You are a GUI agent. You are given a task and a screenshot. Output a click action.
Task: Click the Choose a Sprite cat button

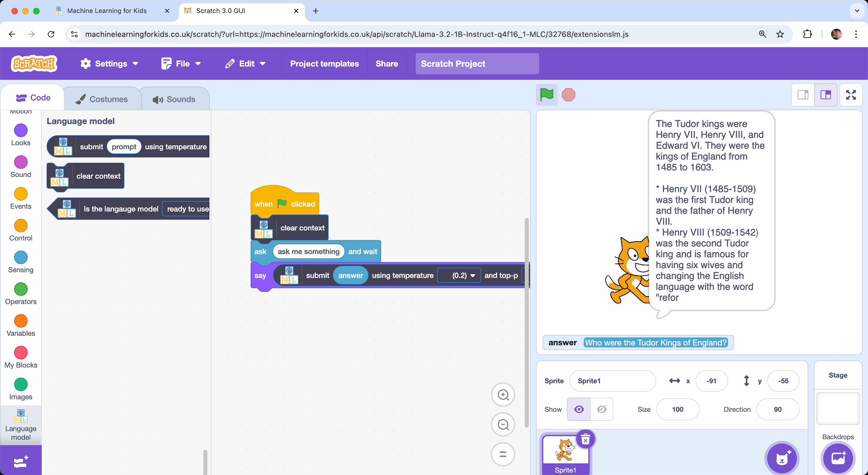tap(782, 458)
